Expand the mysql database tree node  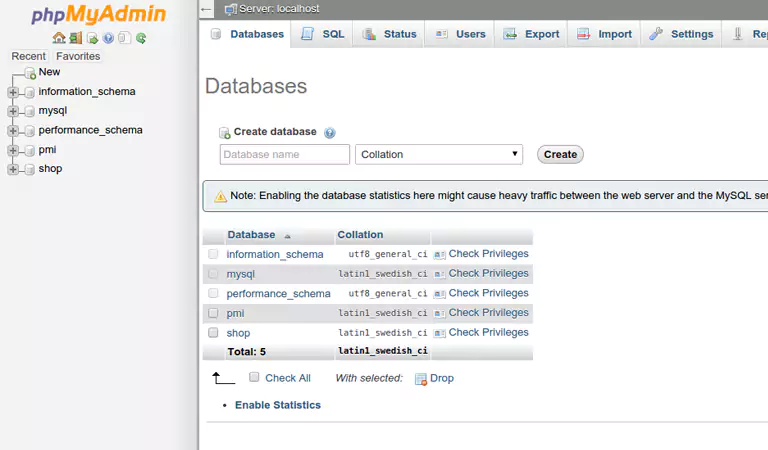coord(13,111)
